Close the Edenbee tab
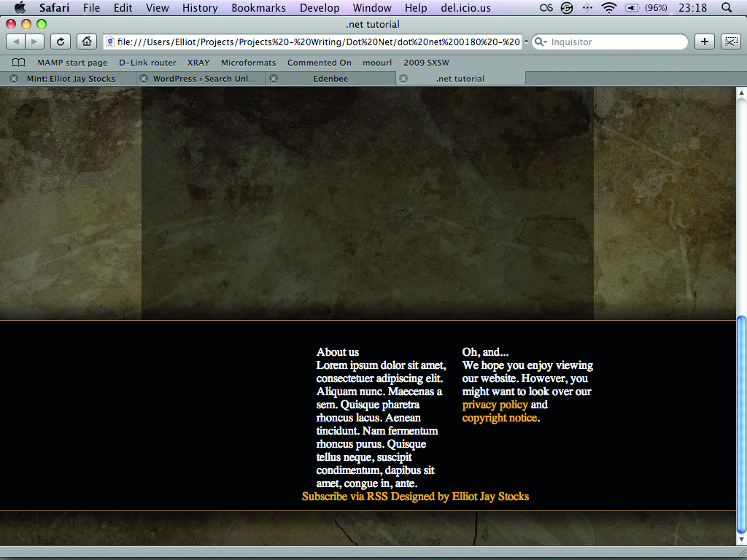 tap(274, 79)
